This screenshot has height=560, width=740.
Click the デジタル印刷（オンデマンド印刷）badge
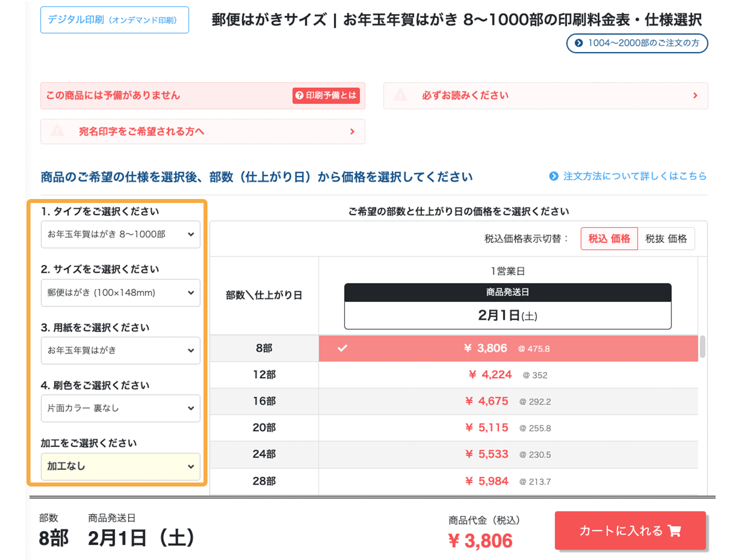point(114,20)
